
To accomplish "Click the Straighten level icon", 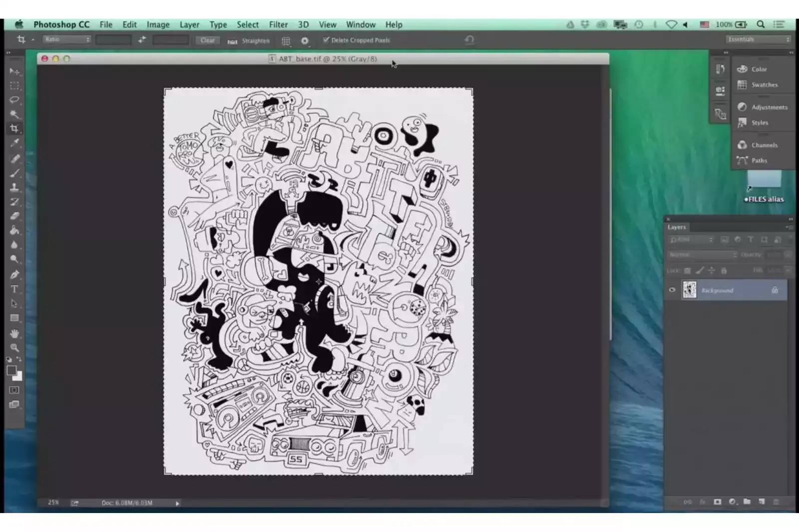I will 232,41.
